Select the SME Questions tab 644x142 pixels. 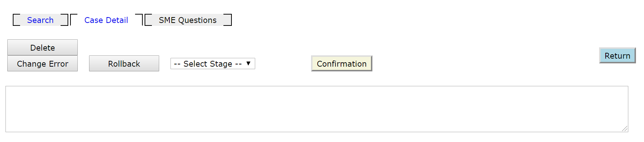(x=188, y=20)
